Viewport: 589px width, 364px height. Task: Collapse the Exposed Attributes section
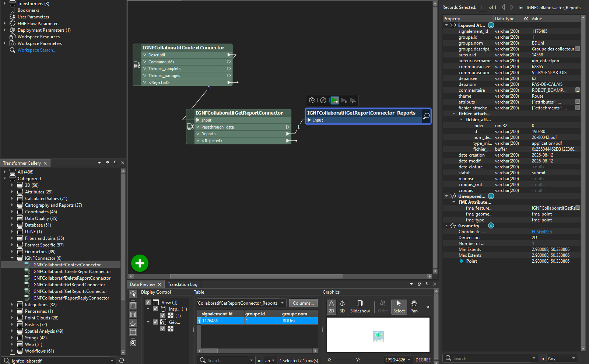446,25
